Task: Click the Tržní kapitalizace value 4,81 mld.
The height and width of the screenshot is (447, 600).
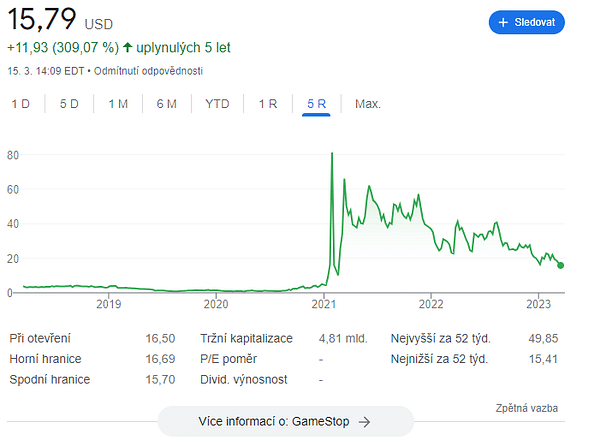Action: [x=343, y=339]
